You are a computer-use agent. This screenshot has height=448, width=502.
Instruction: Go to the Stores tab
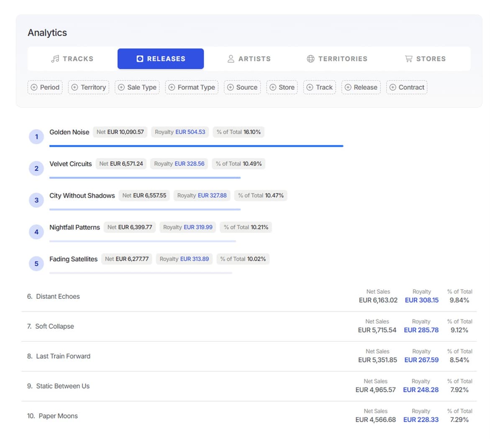[425, 59]
